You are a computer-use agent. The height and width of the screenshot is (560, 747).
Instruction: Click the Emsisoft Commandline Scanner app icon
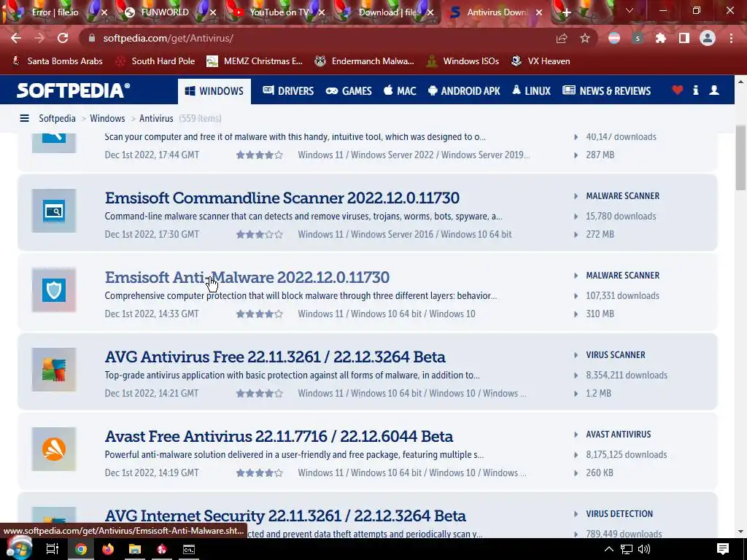[x=54, y=211]
